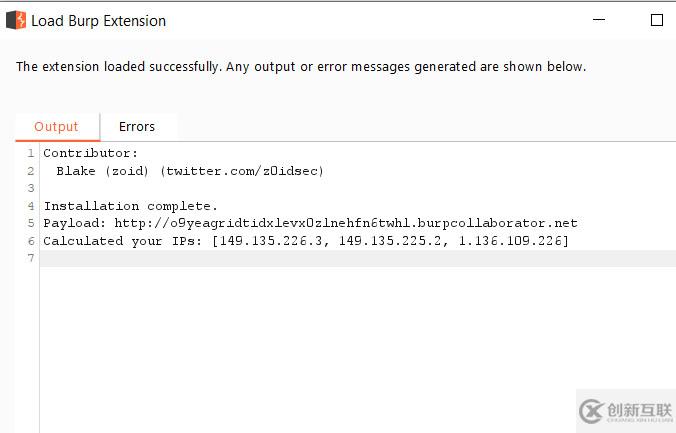Place cursor on empty line 7
This screenshot has width=676, height=433.
(x=358, y=258)
